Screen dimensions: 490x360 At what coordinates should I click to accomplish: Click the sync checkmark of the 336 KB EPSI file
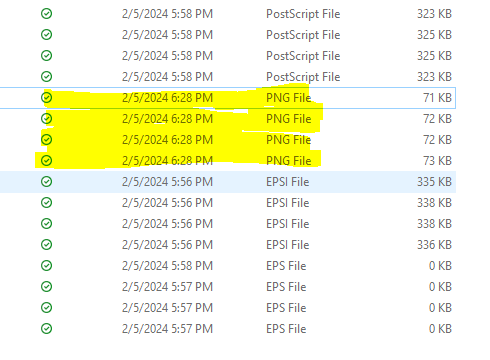(x=46, y=245)
